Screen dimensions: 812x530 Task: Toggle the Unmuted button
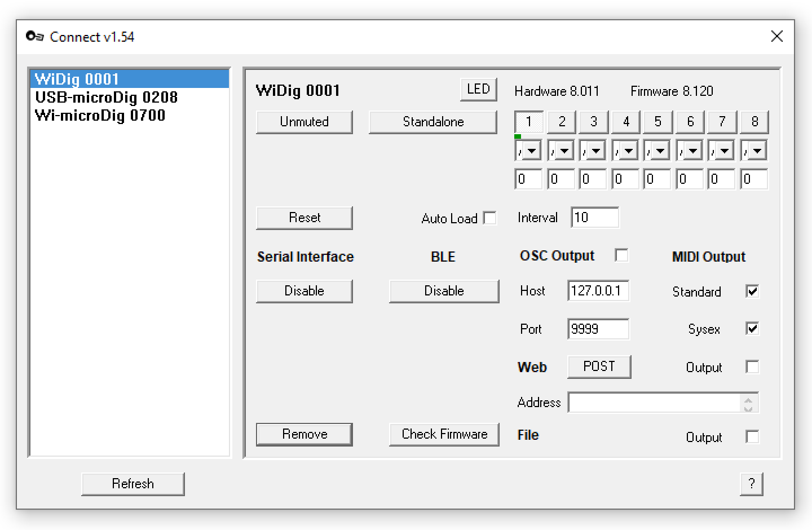pyautogui.click(x=304, y=122)
